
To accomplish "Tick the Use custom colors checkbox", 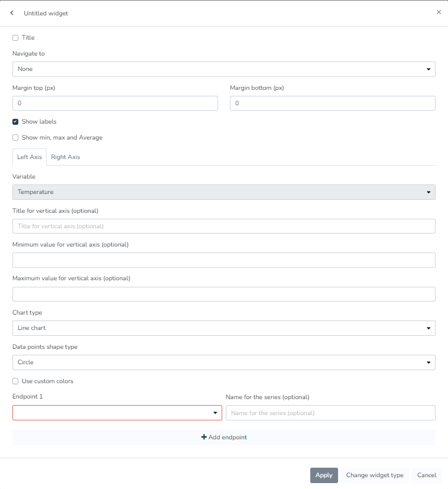I will click(15, 381).
